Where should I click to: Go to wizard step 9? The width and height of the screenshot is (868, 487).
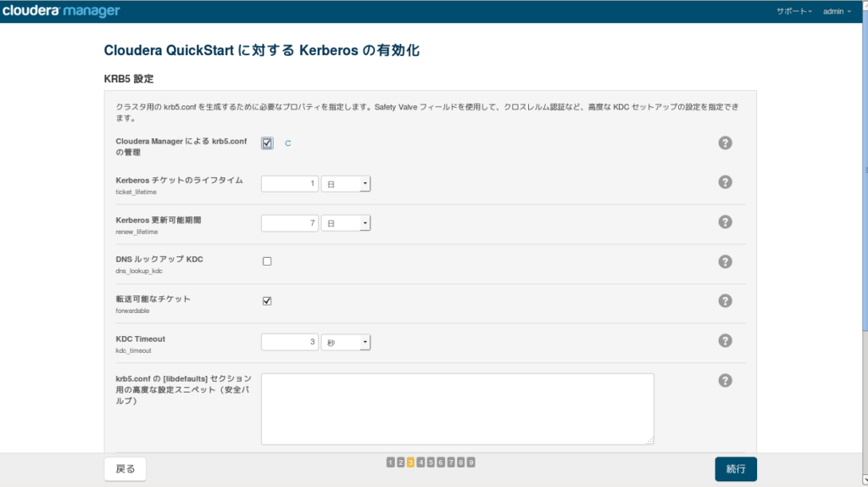[x=470, y=462]
